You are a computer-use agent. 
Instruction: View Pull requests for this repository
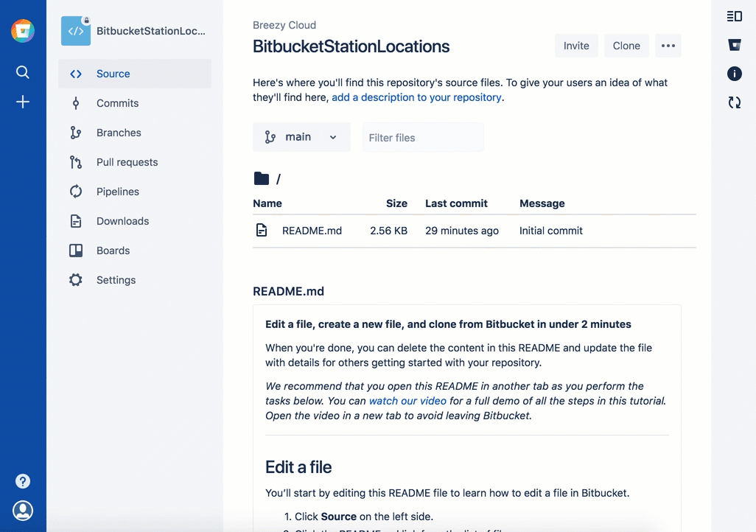tap(128, 162)
